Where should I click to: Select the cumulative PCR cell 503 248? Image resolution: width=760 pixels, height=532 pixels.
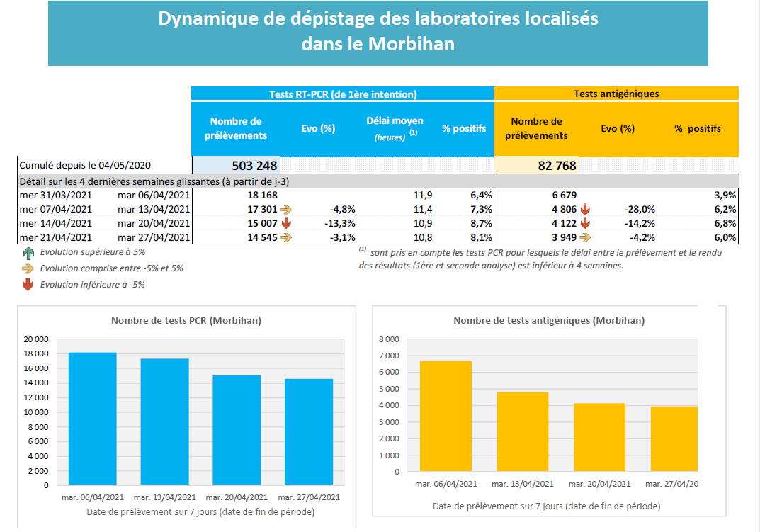tap(237, 166)
